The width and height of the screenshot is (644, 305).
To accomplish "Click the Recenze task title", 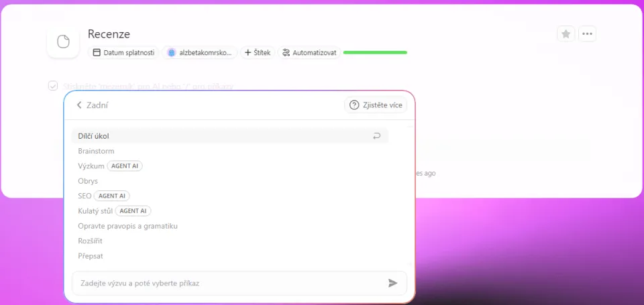I will pyautogui.click(x=109, y=34).
